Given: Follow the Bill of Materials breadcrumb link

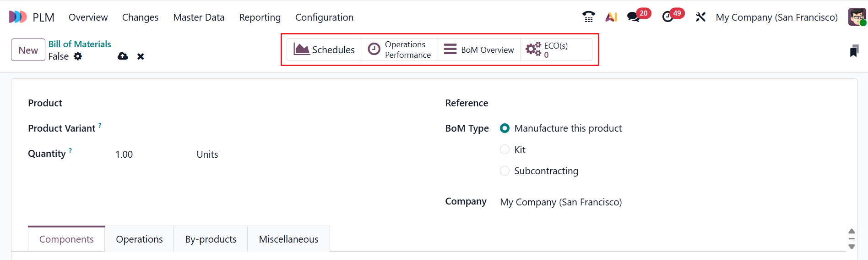Looking at the screenshot, I should pos(80,44).
